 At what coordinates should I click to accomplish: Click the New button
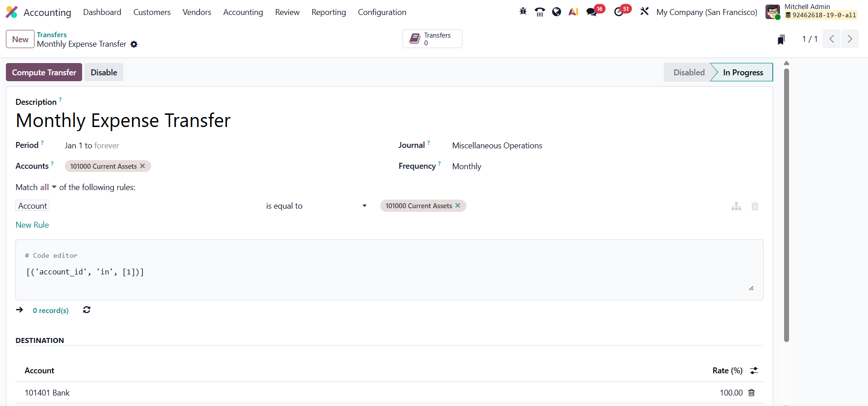(20, 39)
